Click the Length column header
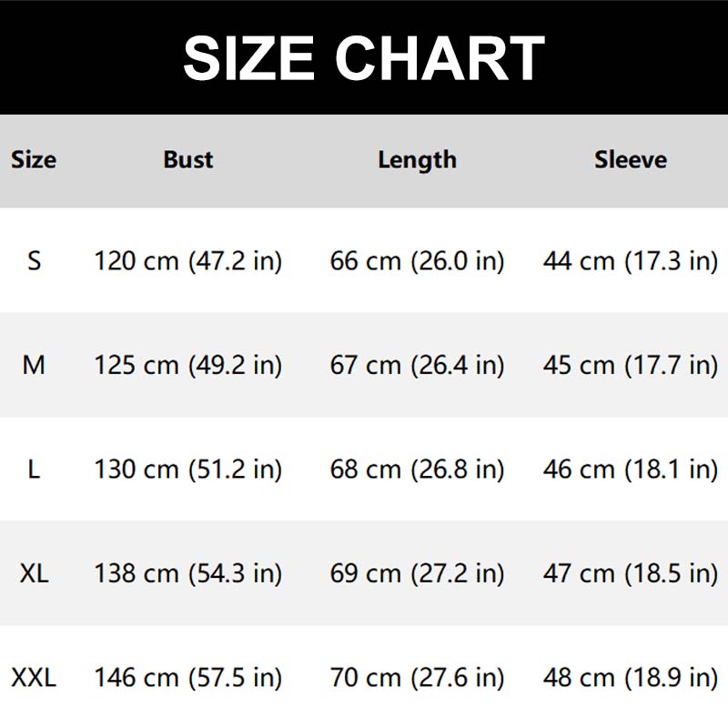 click(x=417, y=160)
